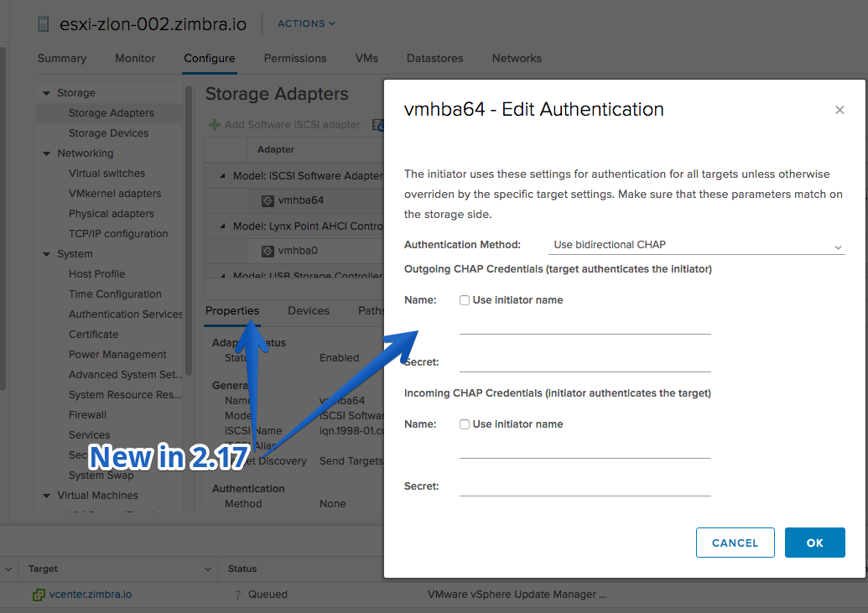This screenshot has height=613, width=868.
Task: Open the VMs tab
Action: [x=366, y=58]
